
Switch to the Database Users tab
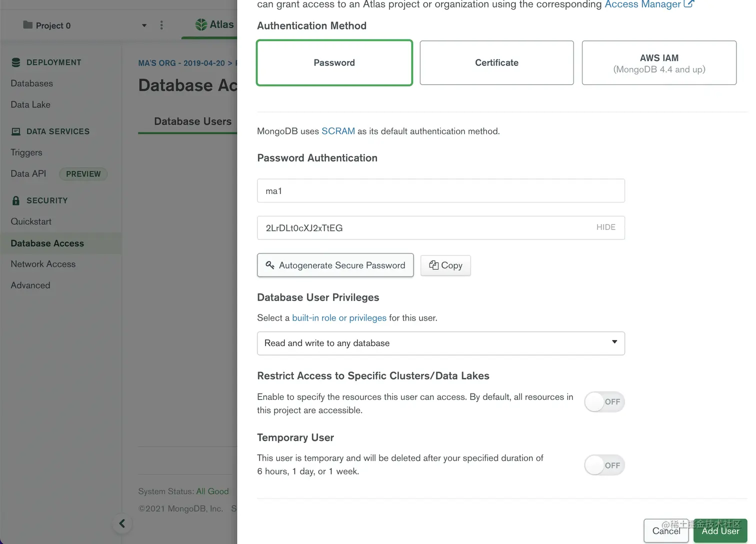pyautogui.click(x=192, y=121)
